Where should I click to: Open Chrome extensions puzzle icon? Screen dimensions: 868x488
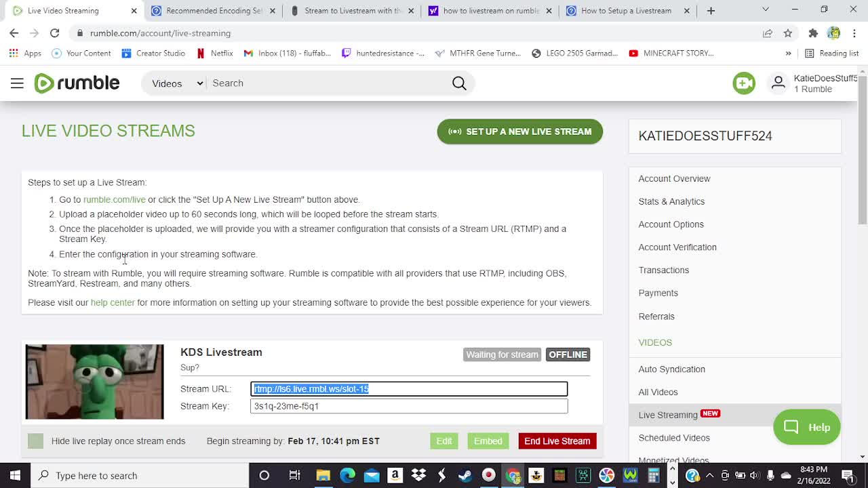click(x=813, y=33)
